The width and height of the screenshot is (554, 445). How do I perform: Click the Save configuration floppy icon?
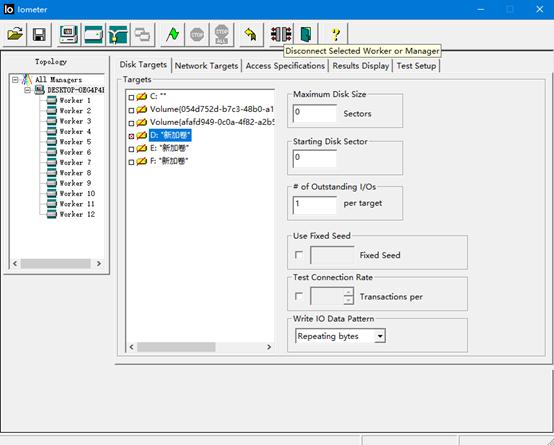coord(39,34)
